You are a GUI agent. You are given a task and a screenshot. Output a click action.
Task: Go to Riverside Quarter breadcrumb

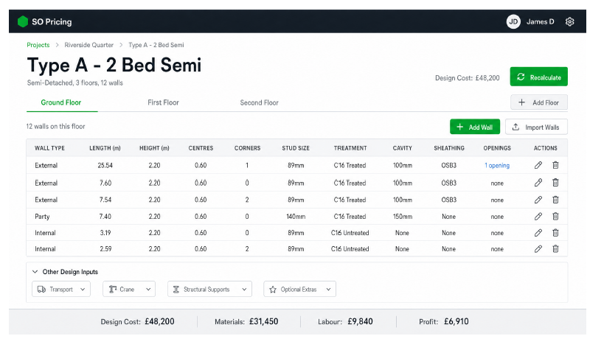(x=89, y=45)
